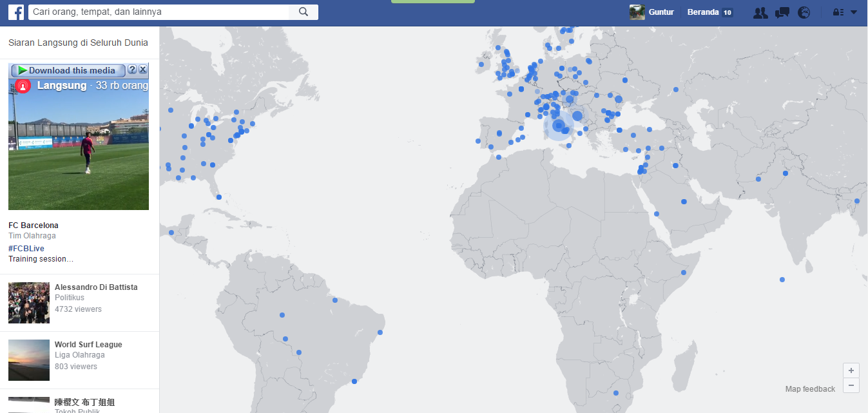The height and width of the screenshot is (413, 868).
Task: Select Alessandro Di Battista thumbnail
Action: point(29,303)
